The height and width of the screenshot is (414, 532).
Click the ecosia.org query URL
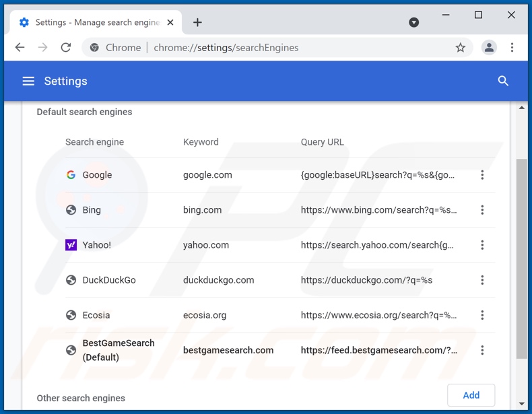click(x=378, y=315)
